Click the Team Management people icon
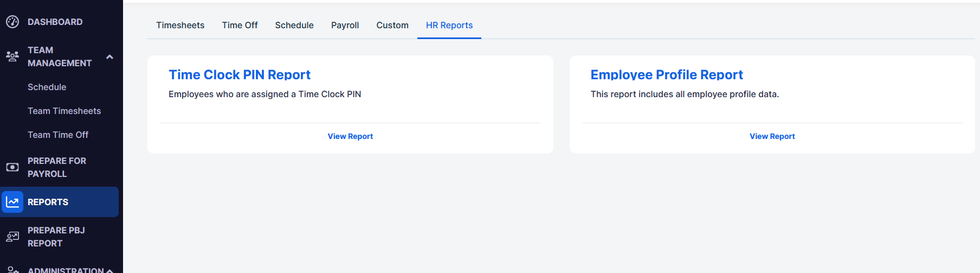The width and height of the screenshot is (980, 273). point(12,56)
